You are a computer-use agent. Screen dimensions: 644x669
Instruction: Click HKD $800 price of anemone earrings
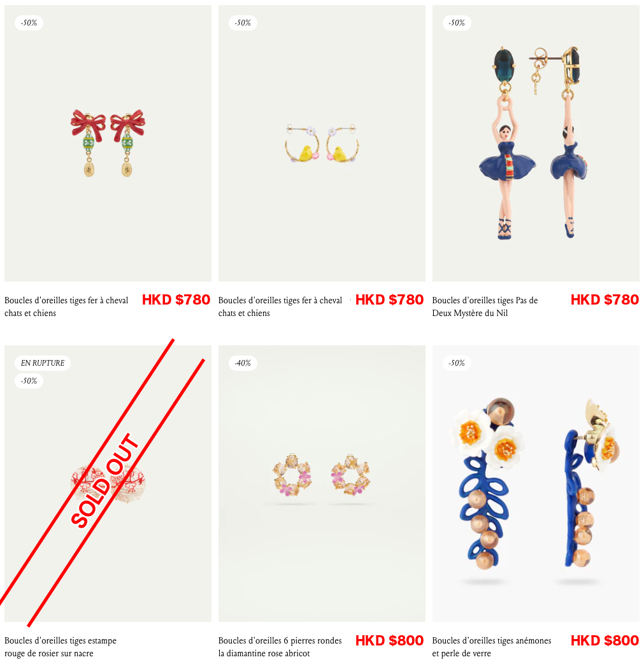tap(605, 640)
